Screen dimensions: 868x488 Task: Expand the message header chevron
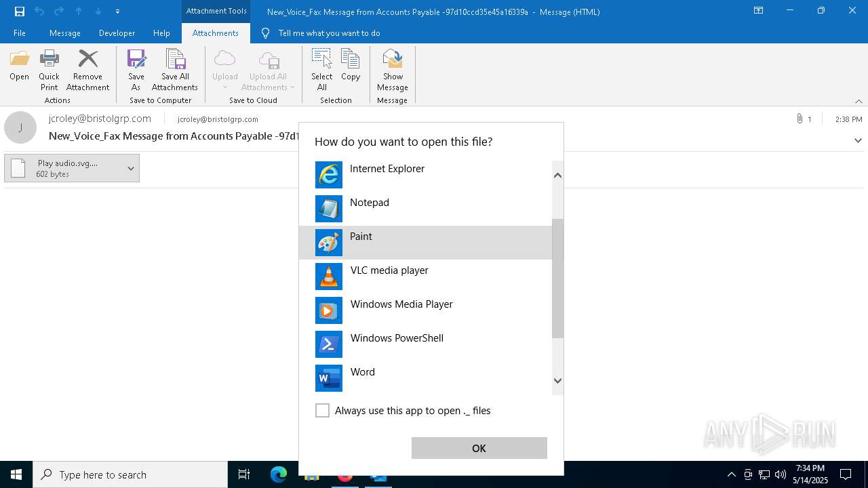(x=858, y=141)
